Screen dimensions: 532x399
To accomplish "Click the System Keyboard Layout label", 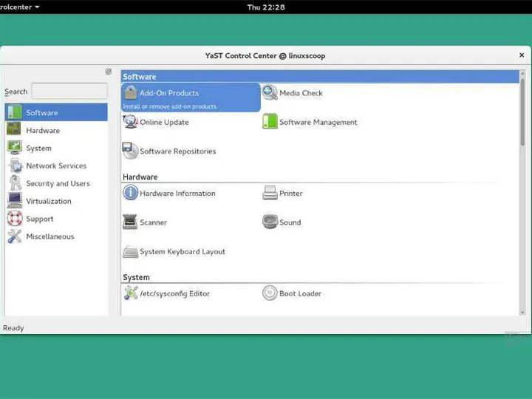I will tap(183, 252).
